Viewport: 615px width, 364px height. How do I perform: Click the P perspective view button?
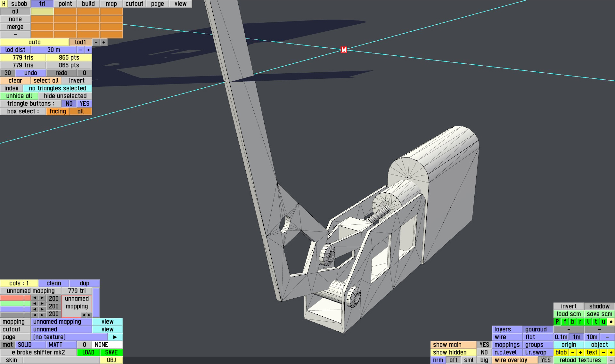[x=557, y=322]
